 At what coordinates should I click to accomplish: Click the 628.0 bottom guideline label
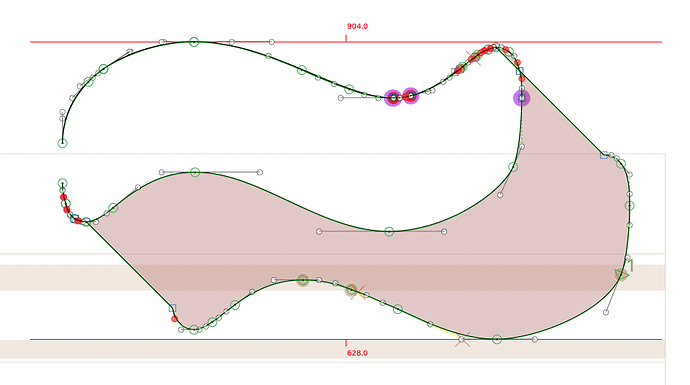click(357, 353)
